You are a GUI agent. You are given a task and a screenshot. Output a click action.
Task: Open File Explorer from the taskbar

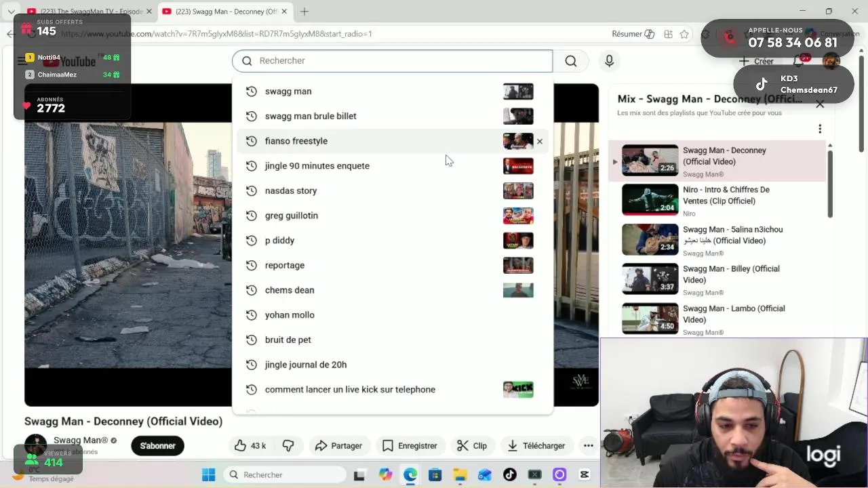click(x=460, y=474)
